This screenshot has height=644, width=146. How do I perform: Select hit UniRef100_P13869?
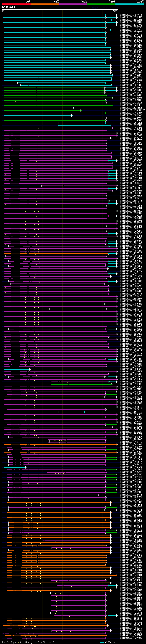pyautogui.click(x=131, y=259)
